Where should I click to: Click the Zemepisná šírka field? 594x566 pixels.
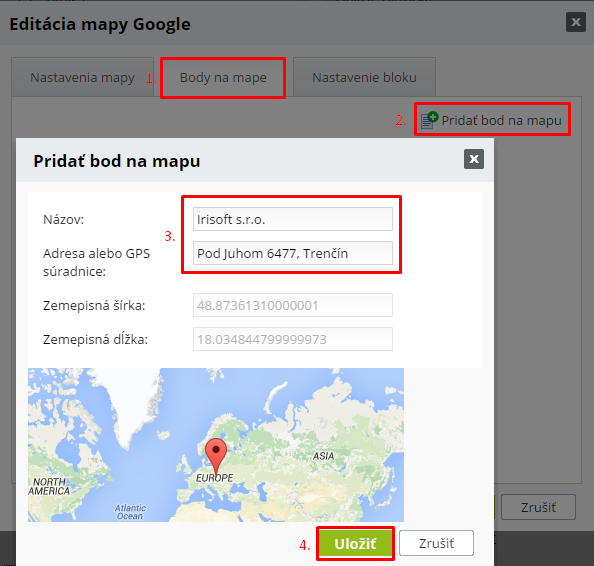[x=292, y=305]
